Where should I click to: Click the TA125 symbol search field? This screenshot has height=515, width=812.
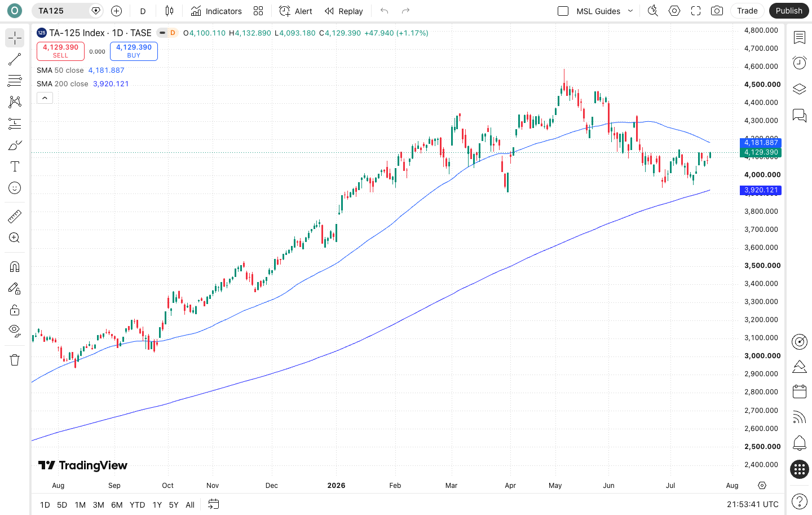pyautogui.click(x=61, y=11)
